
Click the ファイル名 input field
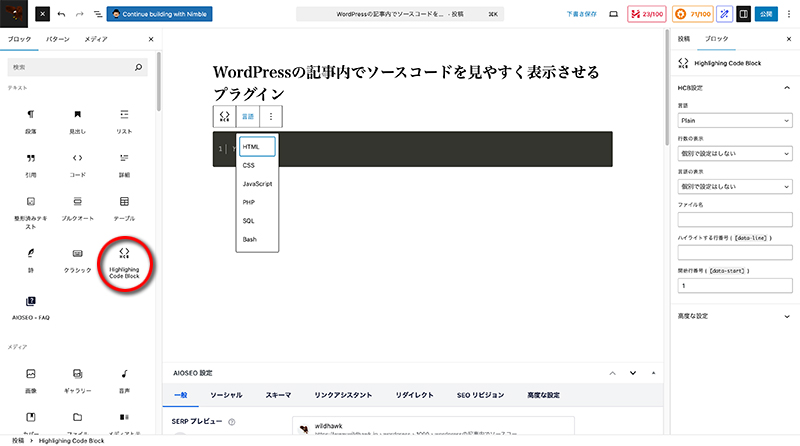[x=734, y=219]
